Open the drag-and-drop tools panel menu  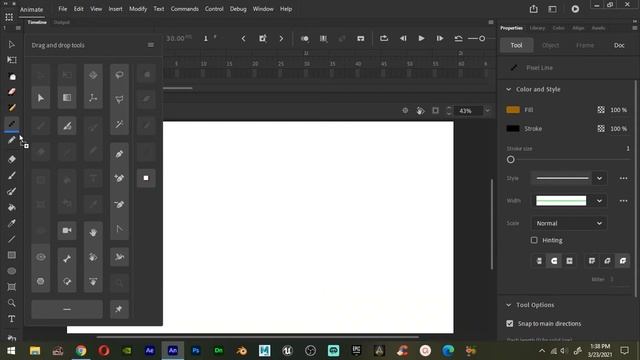[151, 45]
